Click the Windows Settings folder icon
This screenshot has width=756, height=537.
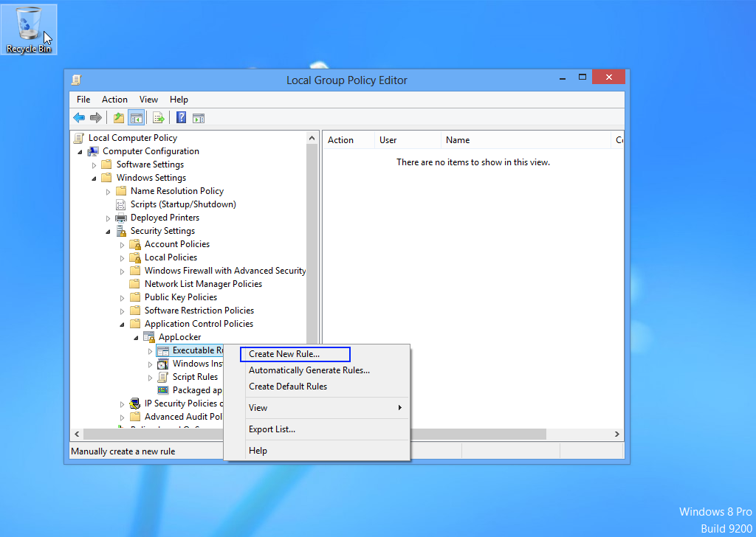[x=106, y=178]
